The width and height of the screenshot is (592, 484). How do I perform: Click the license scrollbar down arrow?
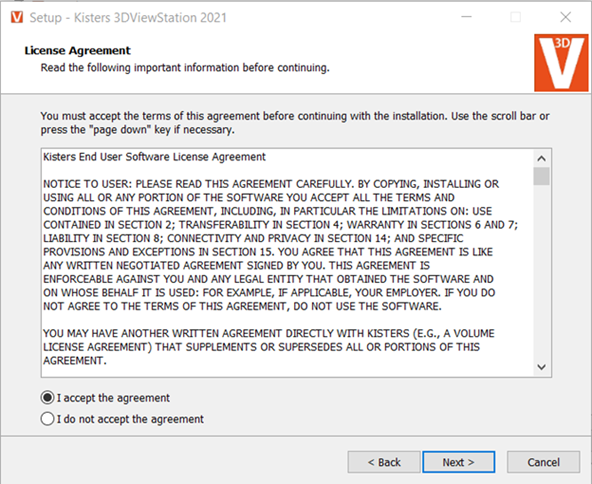541,367
